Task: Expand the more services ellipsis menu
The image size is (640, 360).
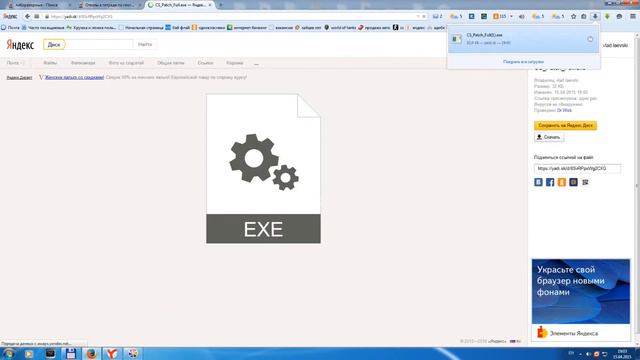Action: click(256, 63)
